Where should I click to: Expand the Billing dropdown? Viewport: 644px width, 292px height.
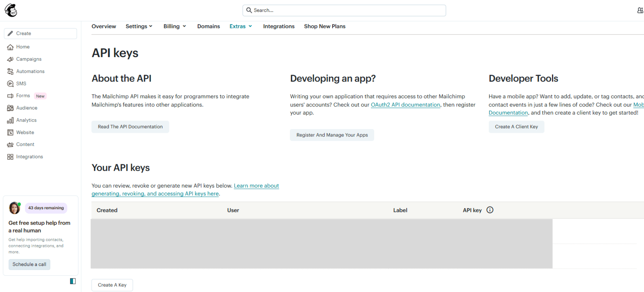coord(175,26)
